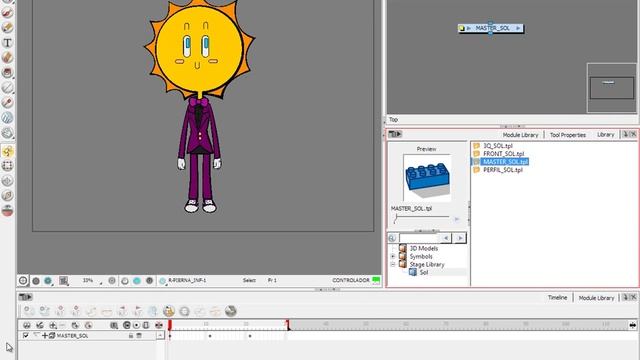Click the next search result arrow
The image size is (640, 360).
(x=460, y=238)
